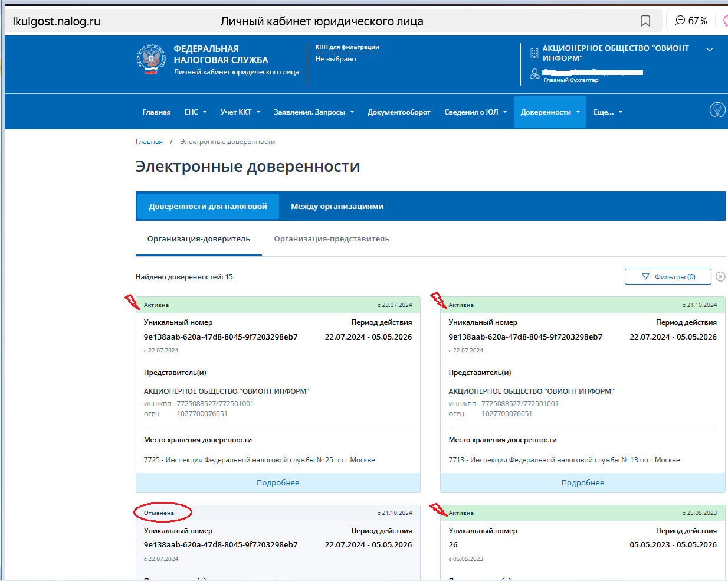728x581 pixels.
Task: Open the browser comments counter showing 67 %
Action: (691, 21)
